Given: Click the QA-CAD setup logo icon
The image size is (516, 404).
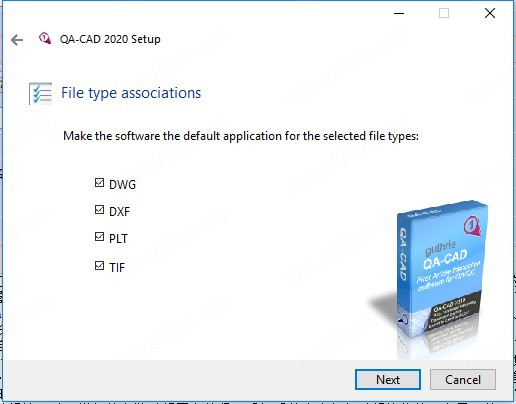Looking at the screenshot, I should point(45,38).
